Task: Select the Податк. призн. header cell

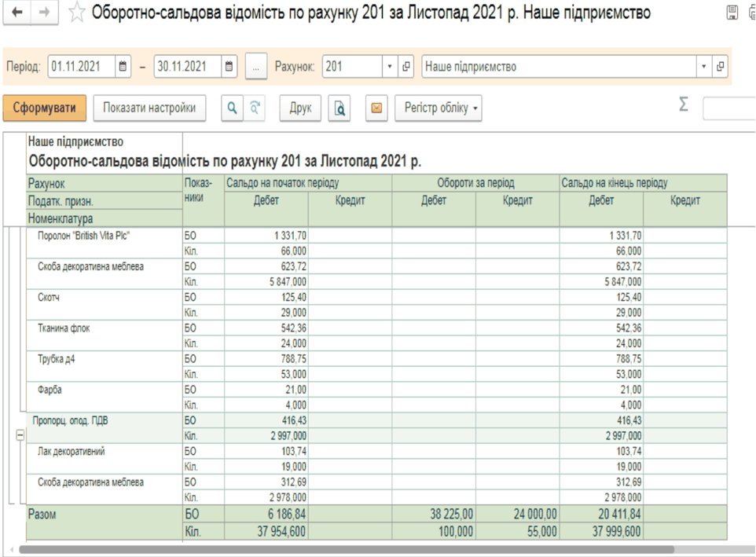Action: click(x=105, y=201)
